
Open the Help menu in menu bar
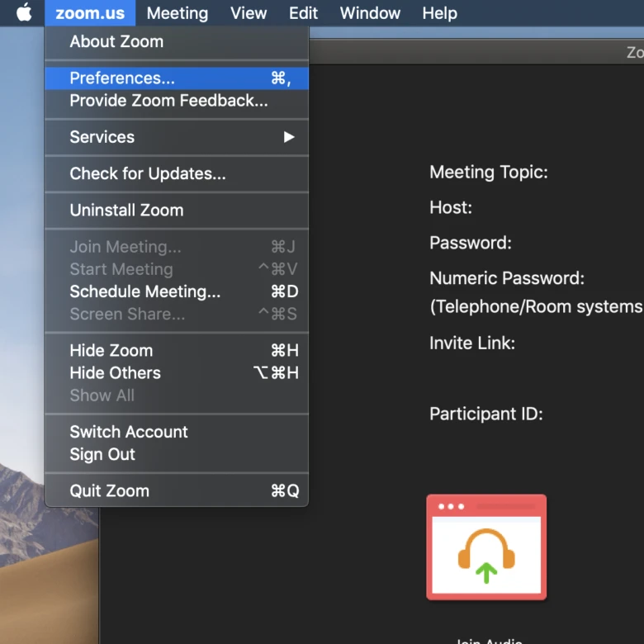pyautogui.click(x=439, y=13)
